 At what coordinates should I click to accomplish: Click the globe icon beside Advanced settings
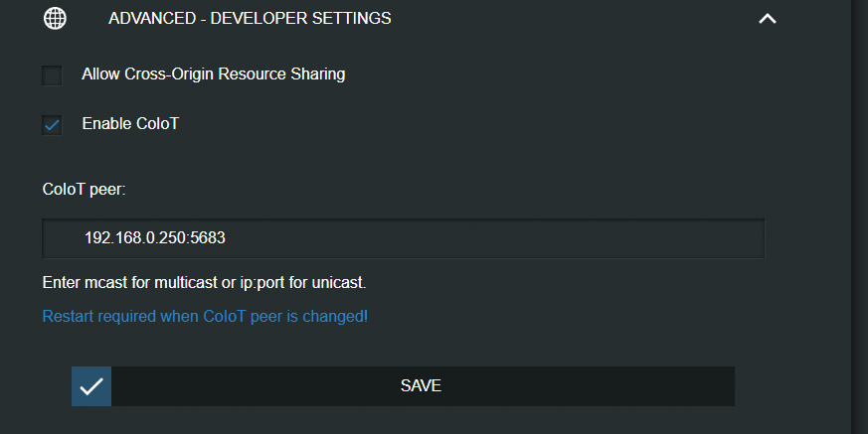click(56, 19)
